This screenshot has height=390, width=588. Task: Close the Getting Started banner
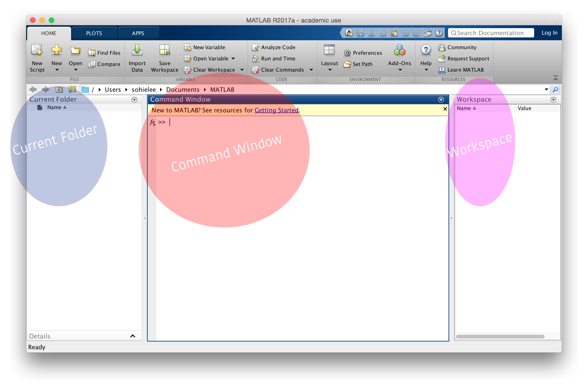pos(445,109)
